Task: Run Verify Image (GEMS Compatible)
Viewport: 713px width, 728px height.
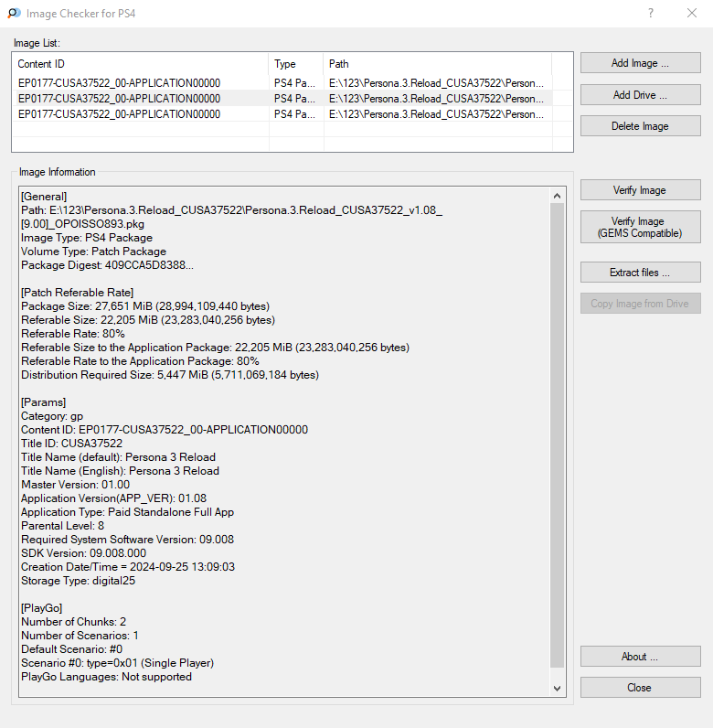Action: pos(640,227)
